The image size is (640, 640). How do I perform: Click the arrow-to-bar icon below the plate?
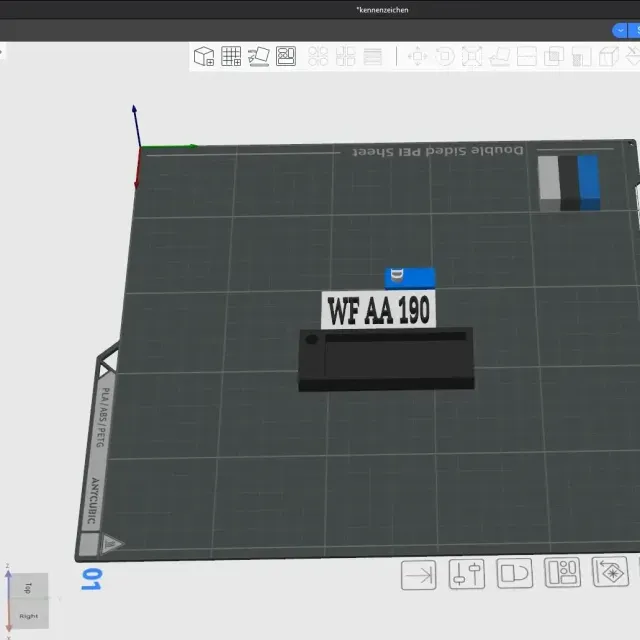(418, 575)
